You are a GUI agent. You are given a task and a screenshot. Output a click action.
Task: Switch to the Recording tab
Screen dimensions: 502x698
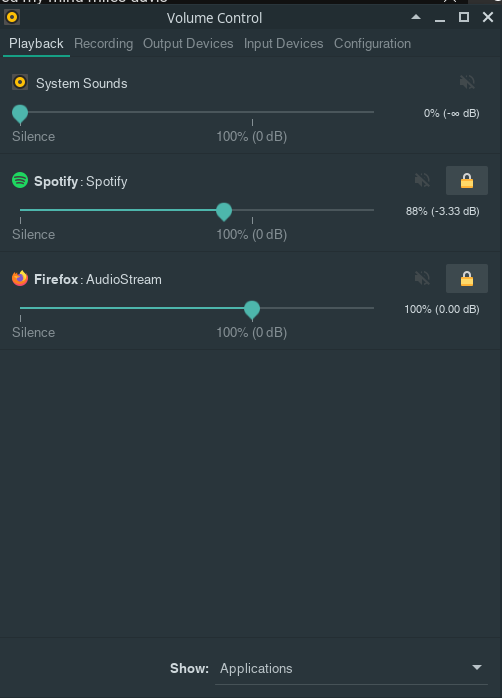(x=104, y=44)
